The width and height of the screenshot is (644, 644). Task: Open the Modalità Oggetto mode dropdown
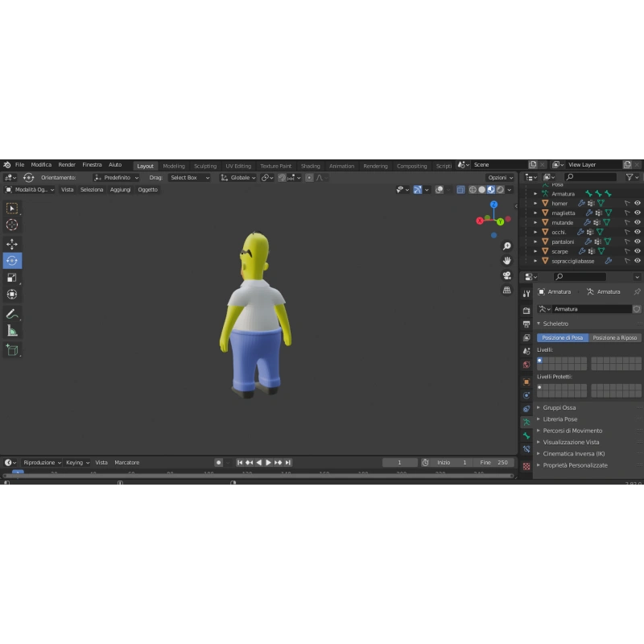(x=29, y=190)
